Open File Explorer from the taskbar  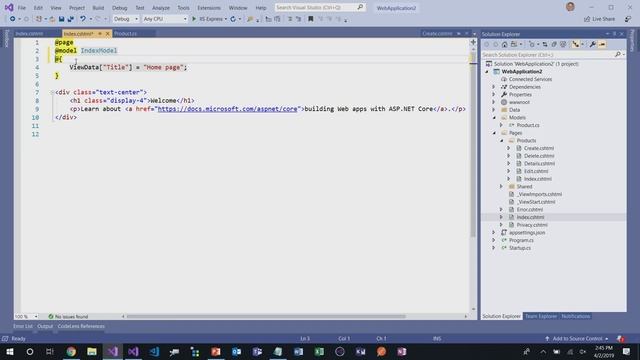[x=92, y=351]
